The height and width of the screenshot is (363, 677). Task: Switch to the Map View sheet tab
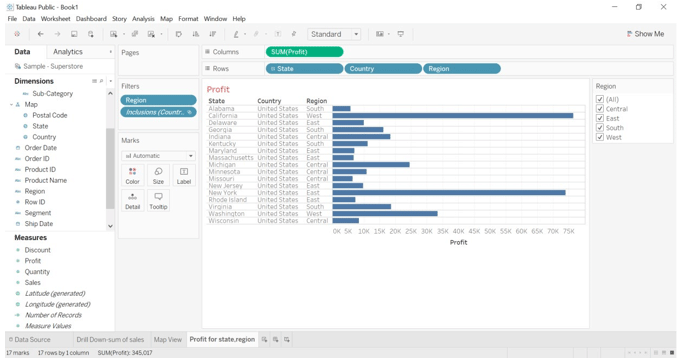(168, 340)
